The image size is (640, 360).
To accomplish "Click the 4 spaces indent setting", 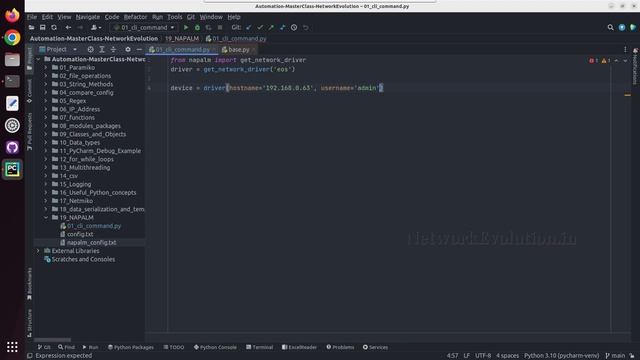I will (507, 356).
